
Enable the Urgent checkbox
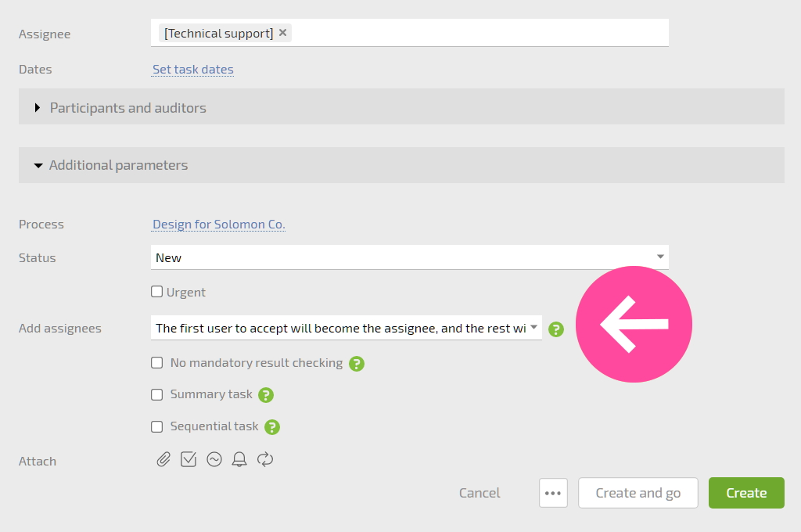click(x=156, y=292)
